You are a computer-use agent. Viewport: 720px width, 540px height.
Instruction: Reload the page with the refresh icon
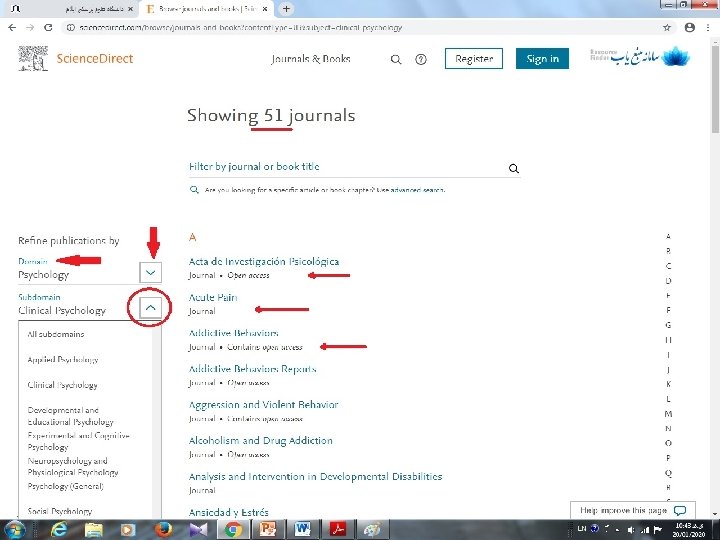pyautogui.click(x=48, y=28)
